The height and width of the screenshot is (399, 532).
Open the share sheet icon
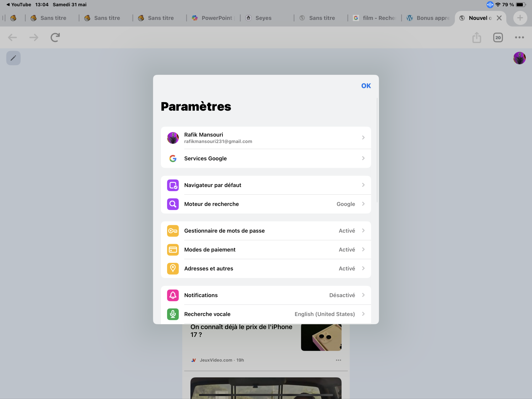(x=477, y=38)
